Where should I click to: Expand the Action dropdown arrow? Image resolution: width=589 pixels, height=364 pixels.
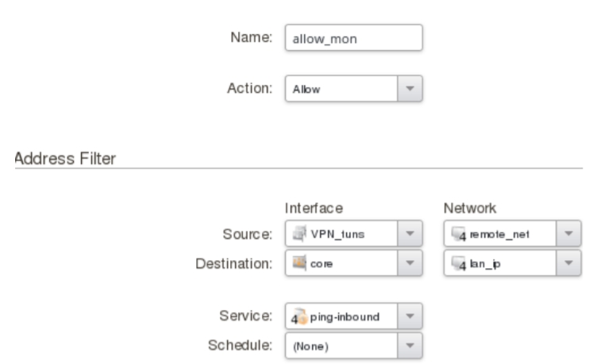click(x=410, y=90)
